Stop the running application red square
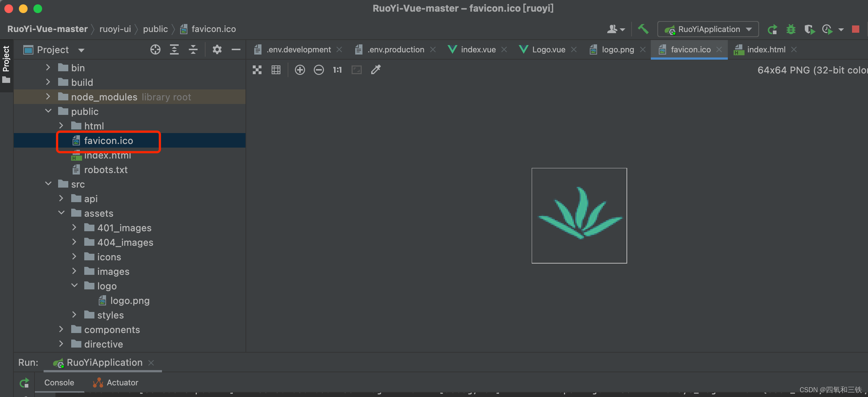This screenshot has height=397, width=868. 856,29
